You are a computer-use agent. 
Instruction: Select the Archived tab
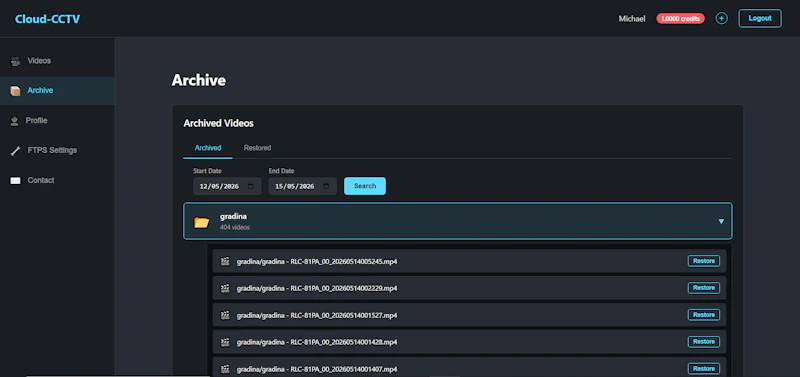tap(208, 148)
